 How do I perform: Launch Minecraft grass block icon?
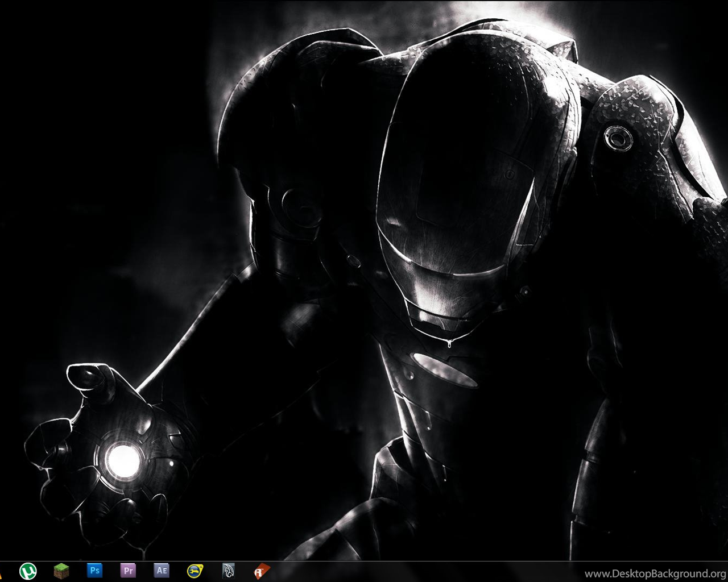coord(61,571)
